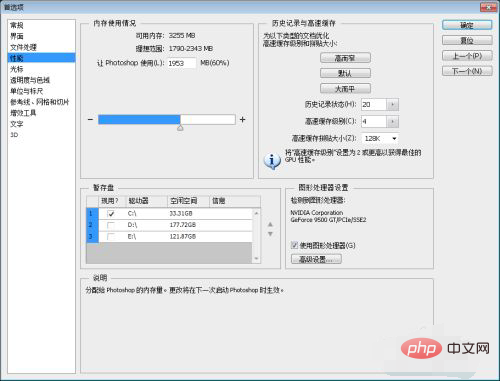Uncheck scratch disk C:\ checkbox

tap(111, 214)
